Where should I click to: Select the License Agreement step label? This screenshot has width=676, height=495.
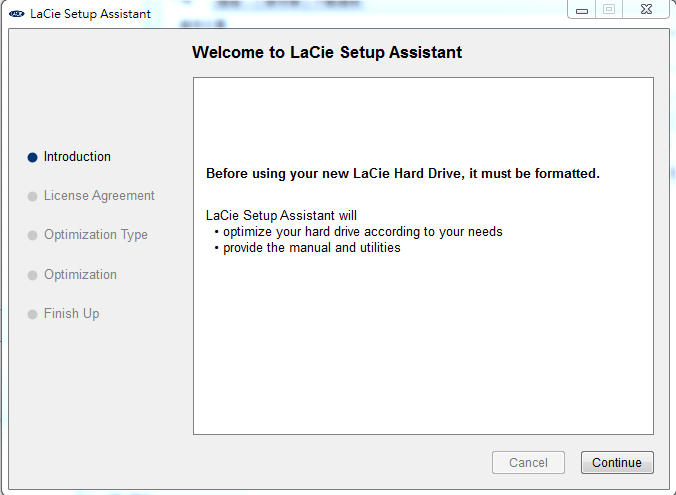coord(99,196)
